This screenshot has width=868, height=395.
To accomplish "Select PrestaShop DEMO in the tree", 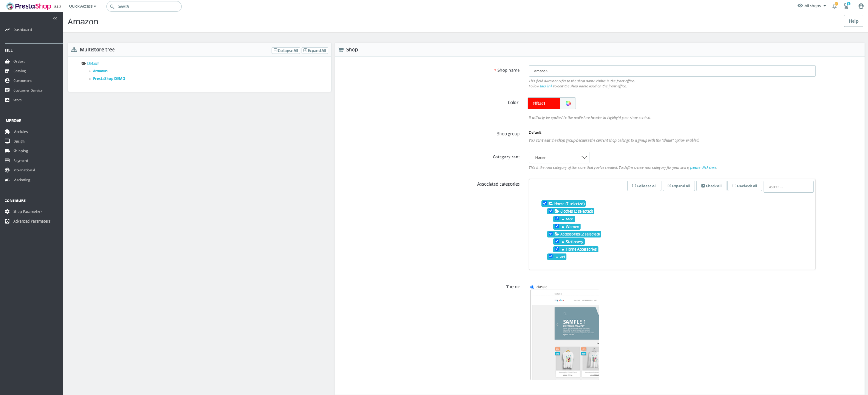I will (109, 79).
